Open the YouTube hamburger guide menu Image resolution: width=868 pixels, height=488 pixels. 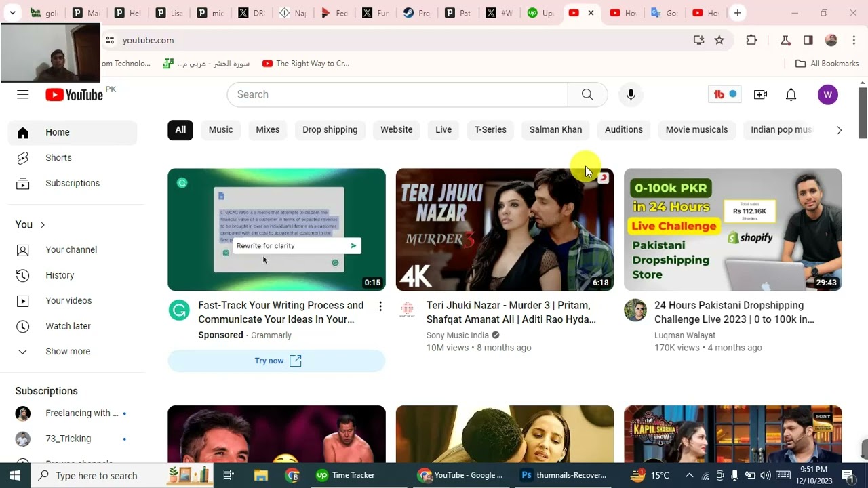(x=23, y=94)
